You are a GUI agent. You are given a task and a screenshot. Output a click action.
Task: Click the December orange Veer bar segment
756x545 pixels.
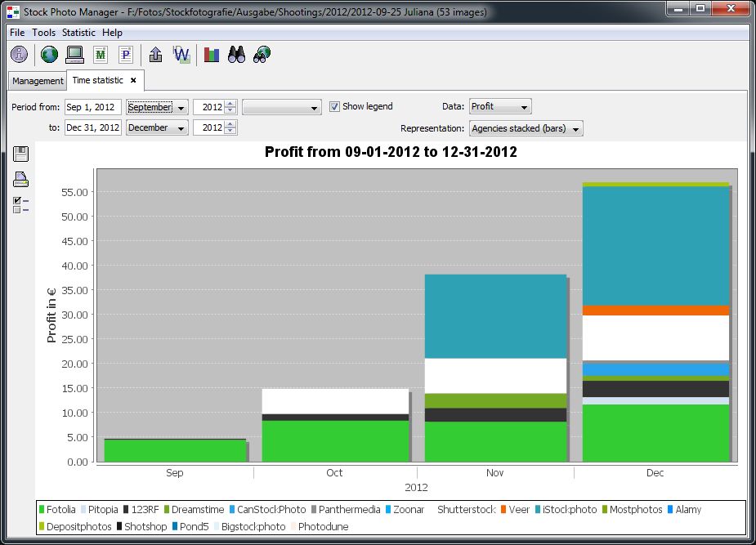(655, 310)
